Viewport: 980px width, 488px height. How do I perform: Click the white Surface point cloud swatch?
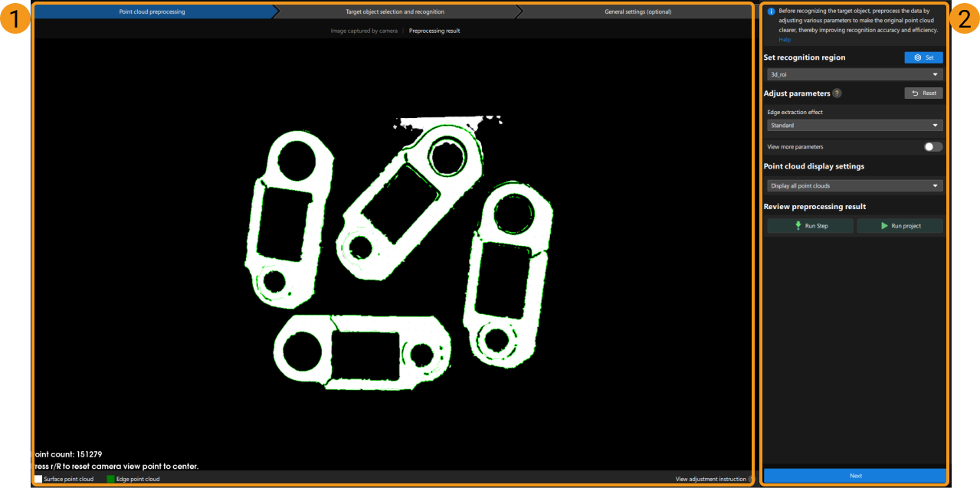[38, 479]
